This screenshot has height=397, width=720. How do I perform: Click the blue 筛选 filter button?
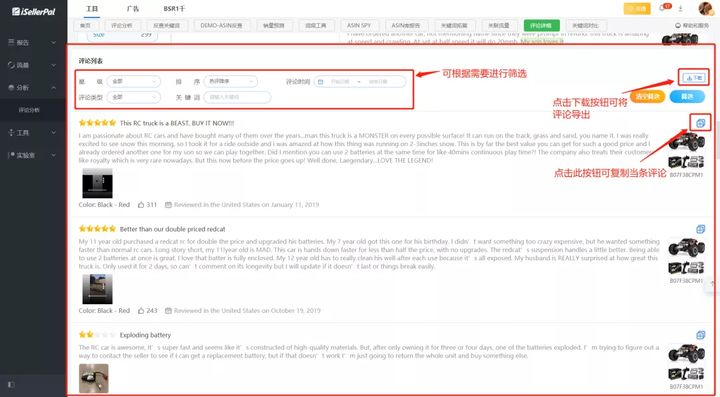(687, 96)
